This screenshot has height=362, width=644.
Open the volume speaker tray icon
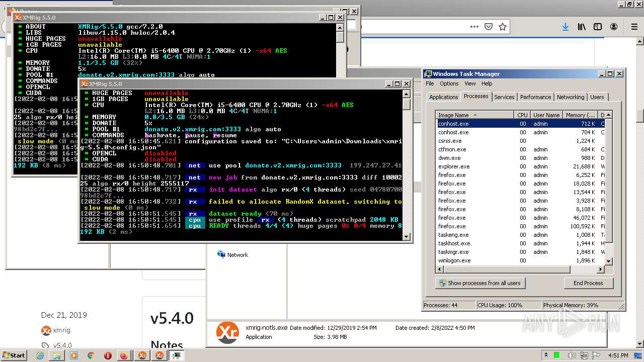tap(573, 355)
